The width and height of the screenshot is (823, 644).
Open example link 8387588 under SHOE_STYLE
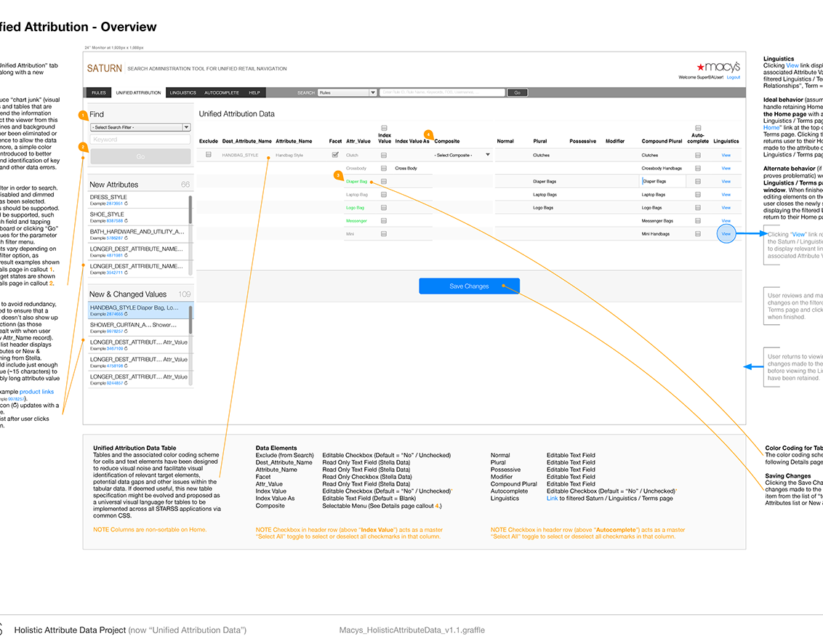(115, 221)
